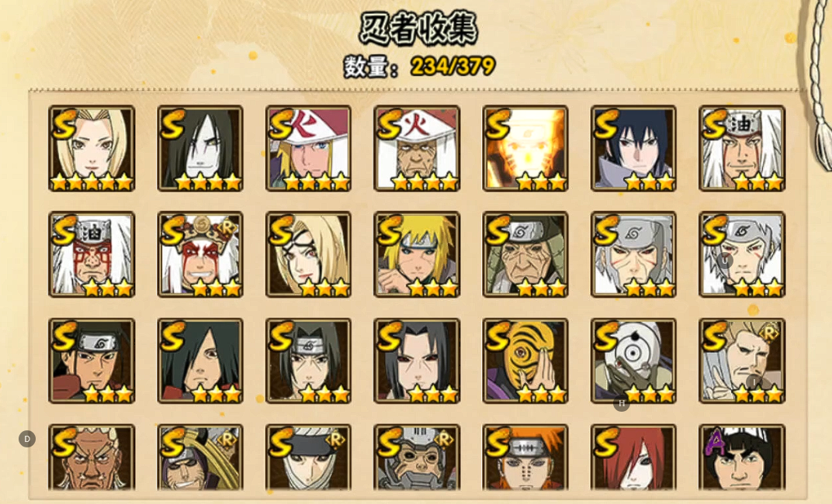This screenshot has width=832, height=504.
Task: Select the A-rank Might Guy card
Action: coord(742,457)
